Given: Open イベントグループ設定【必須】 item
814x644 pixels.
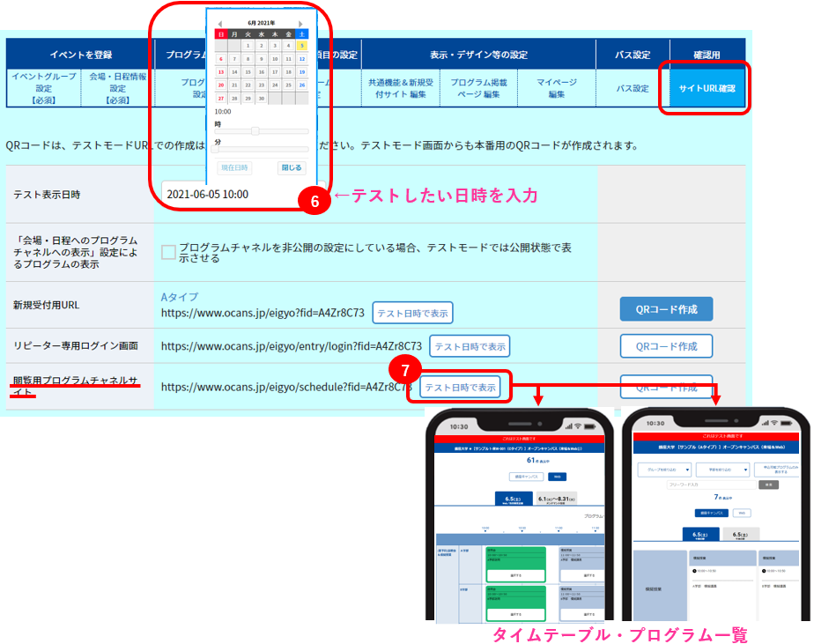Looking at the screenshot, I should pyautogui.click(x=44, y=88).
